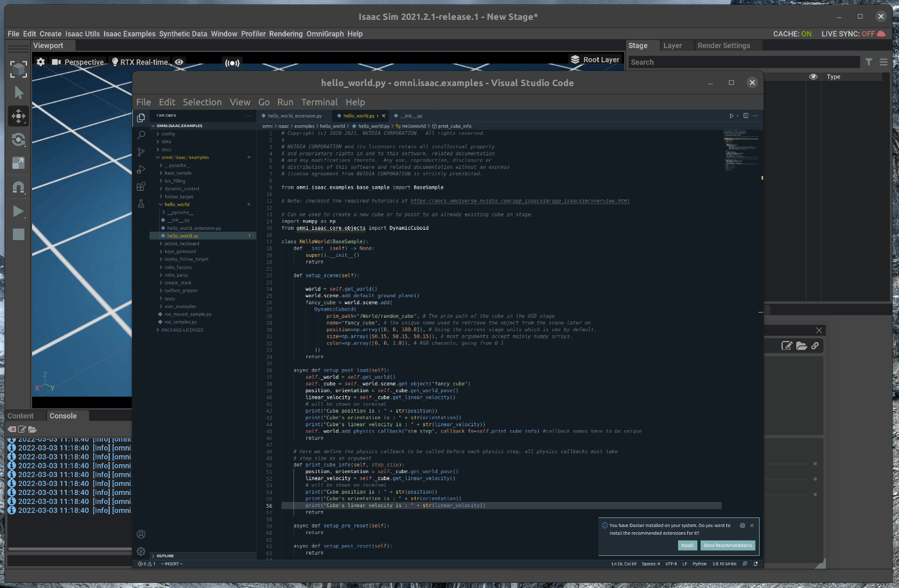The width and height of the screenshot is (899, 588).
Task: Click the VS Code minimap
Action: (742, 151)
